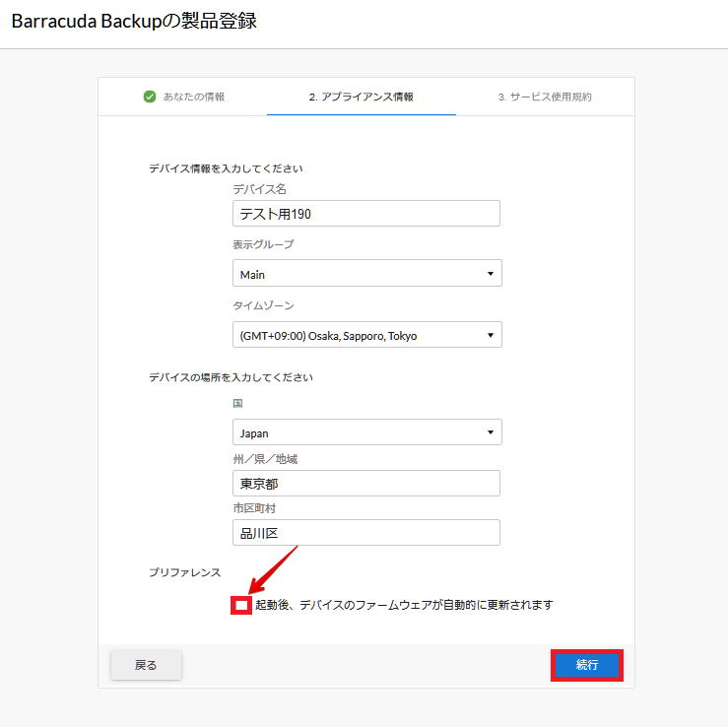This screenshot has width=728, height=727.
Task: Toggle the firmware auto-update checkbox
Action: (241, 605)
